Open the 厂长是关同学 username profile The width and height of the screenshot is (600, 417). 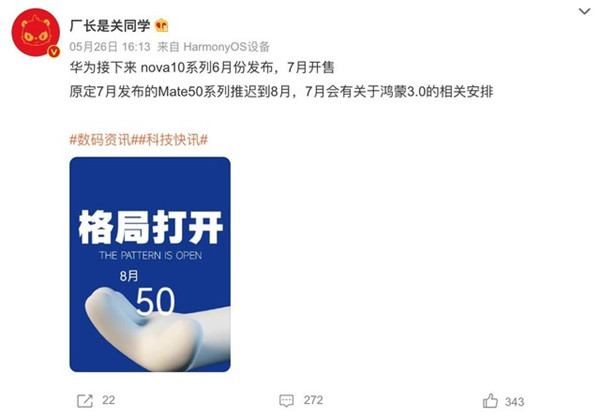(x=110, y=26)
